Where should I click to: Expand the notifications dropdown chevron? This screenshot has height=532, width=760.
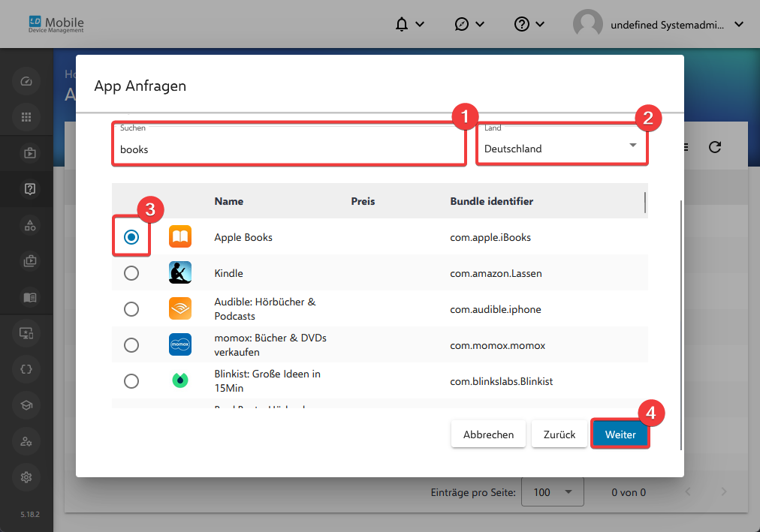pos(420,24)
